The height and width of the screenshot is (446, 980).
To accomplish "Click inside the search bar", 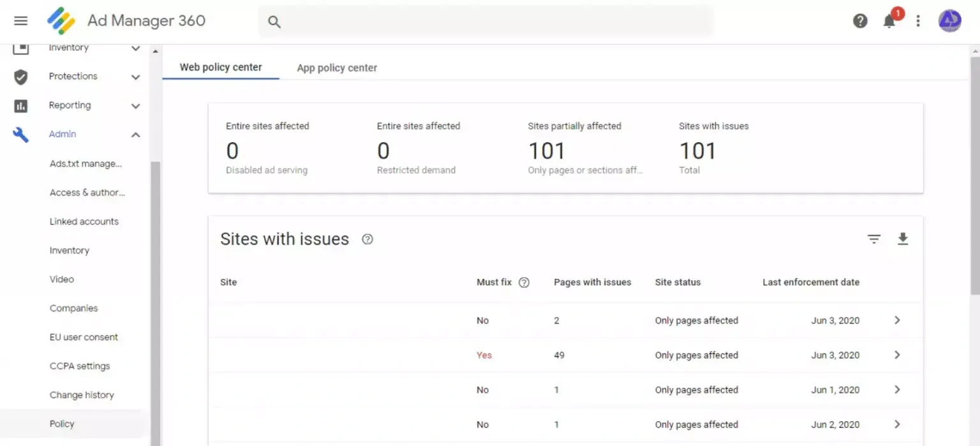I will click(485, 21).
